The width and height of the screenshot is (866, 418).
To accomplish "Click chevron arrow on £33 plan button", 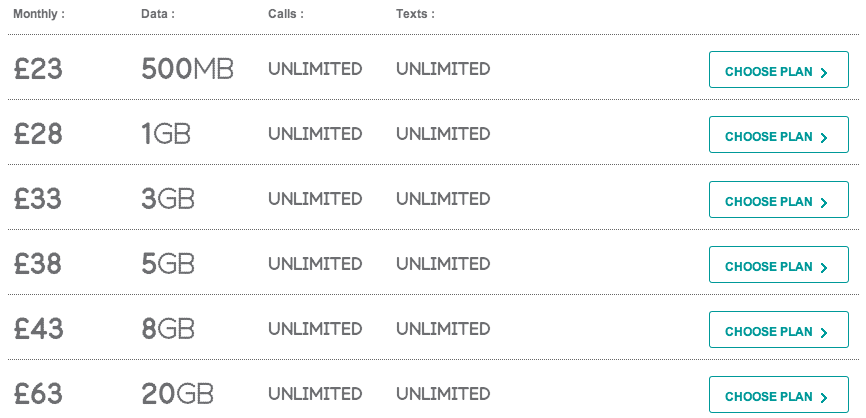I will pyautogui.click(x=824, y=203).
